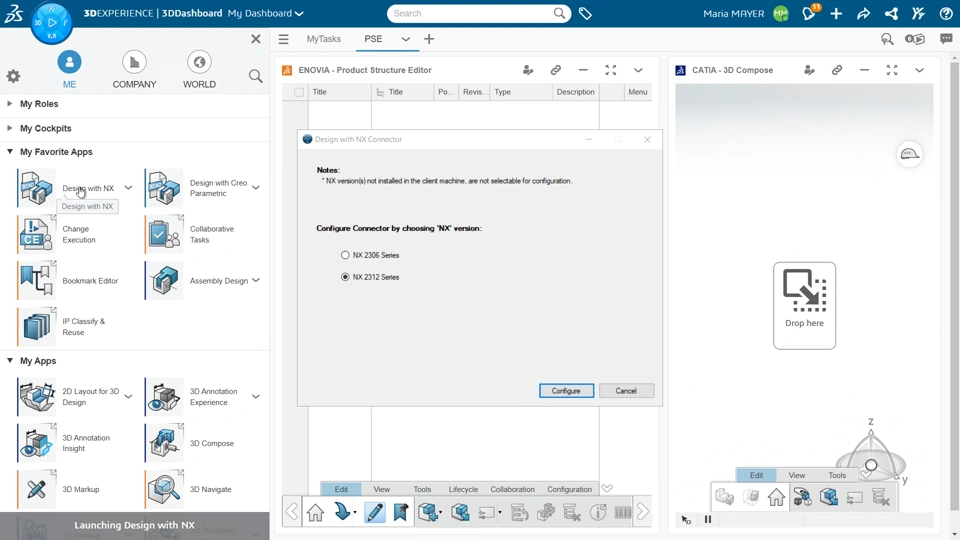
Task: Open Lifecycle tab in PSE action bar
Action: [463, 489]
